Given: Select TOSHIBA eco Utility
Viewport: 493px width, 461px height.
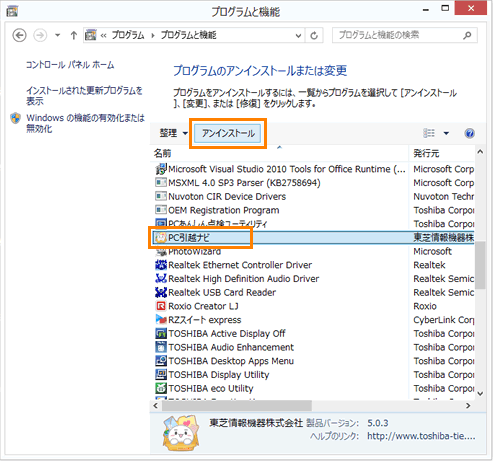Looking at the screenshot, I should (x=211, y=388).
